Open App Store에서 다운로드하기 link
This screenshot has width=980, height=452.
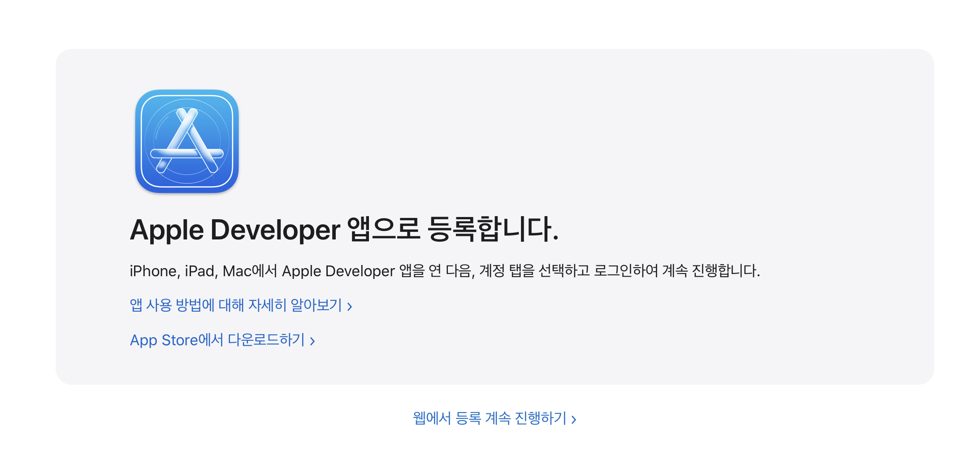pos(223,340)
